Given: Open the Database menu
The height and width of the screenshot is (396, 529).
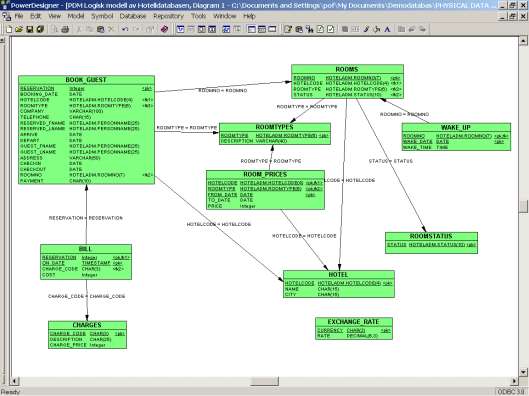Looking at the screenshot, I should [133, 16].
